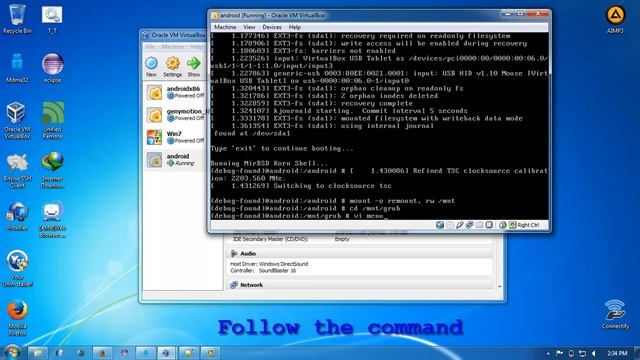Open the View menu in android VM window
The image size is (640, 360).
[249, 27]
